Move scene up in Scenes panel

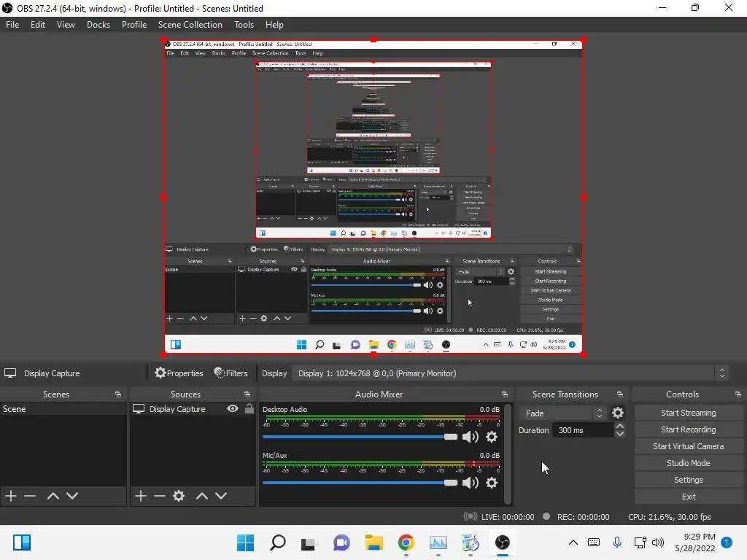click(53, 496)
